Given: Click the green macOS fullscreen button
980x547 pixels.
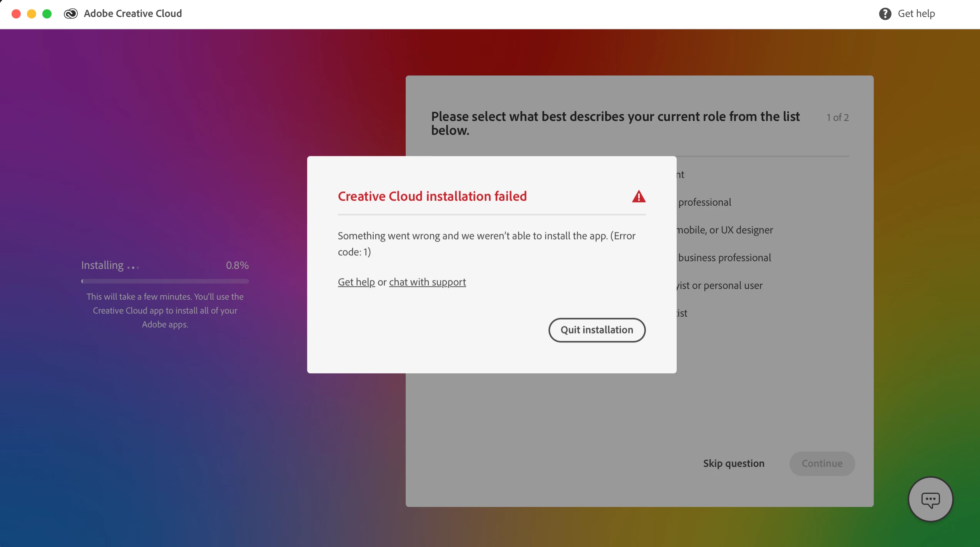Looking at the screenshot, I should 47,14.
